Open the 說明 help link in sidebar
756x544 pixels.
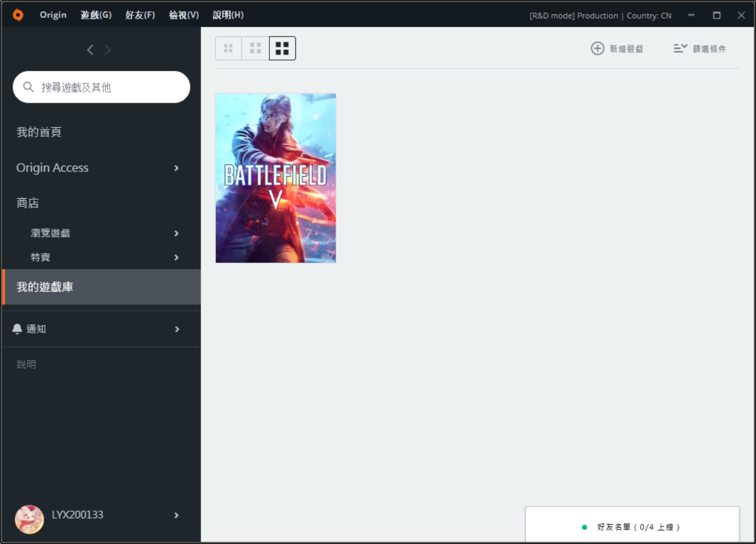pyautogui.click(x=26, y=365)
